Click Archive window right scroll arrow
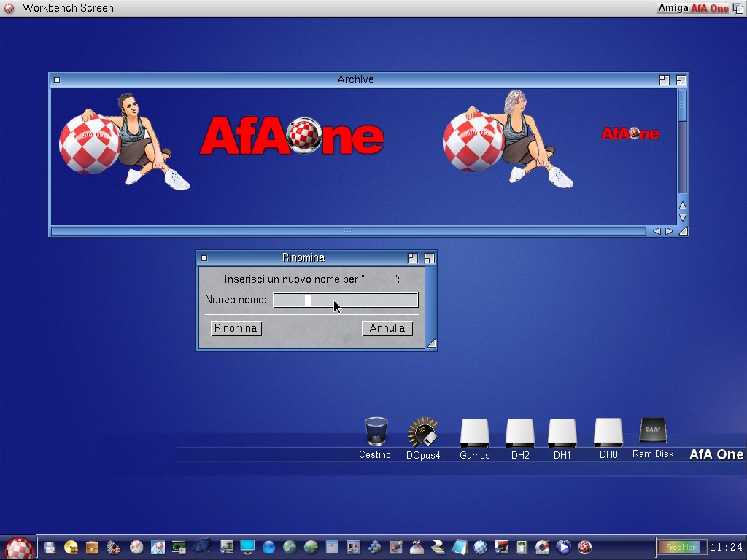The height and width of the screenshot is (560, 747). point(669,231)
